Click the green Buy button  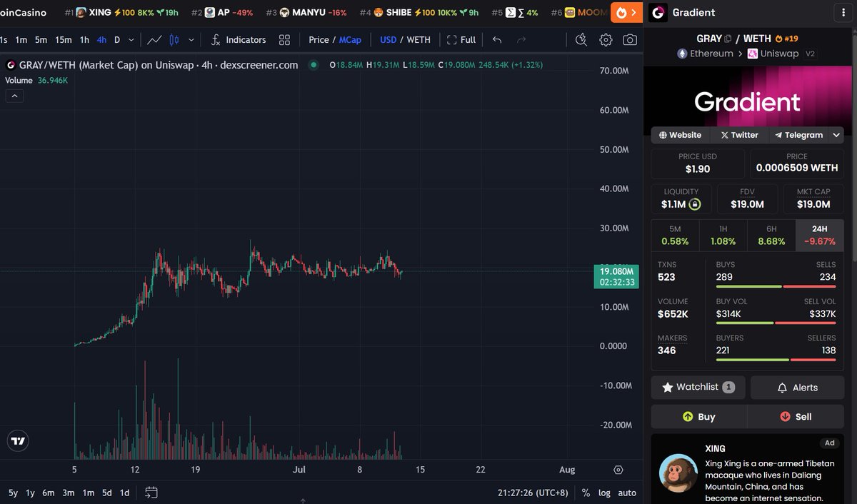coord(698,416)
